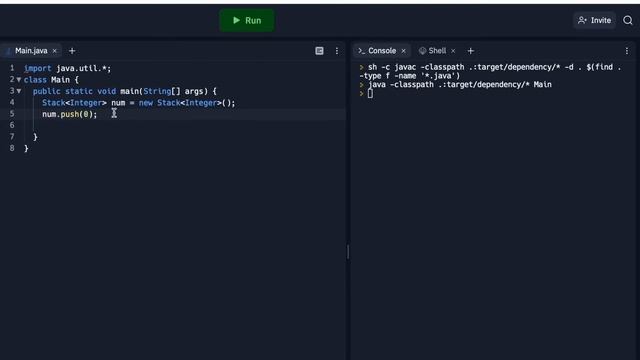Open console pane options menu
Screen dimensions: 640x360
point(627,51)
